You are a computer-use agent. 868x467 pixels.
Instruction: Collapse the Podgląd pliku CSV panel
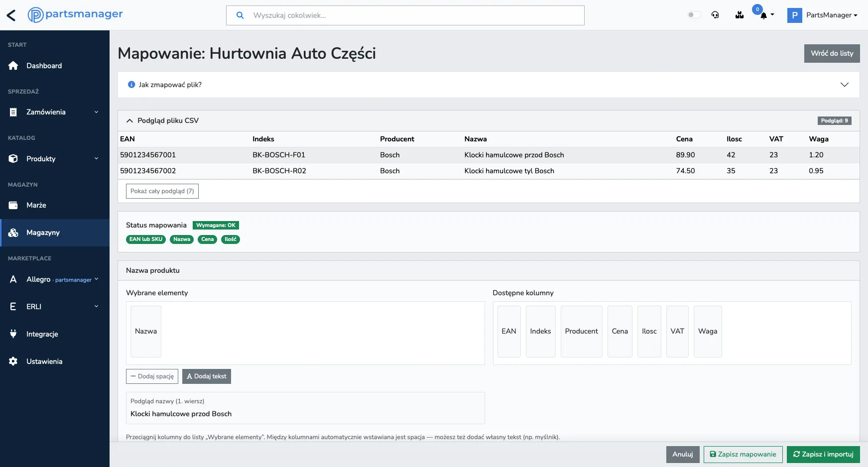(x=130, y=120)
